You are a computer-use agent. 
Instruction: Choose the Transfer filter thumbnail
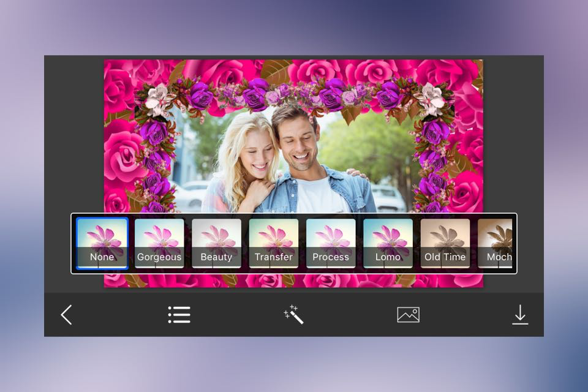coord(274,243)
